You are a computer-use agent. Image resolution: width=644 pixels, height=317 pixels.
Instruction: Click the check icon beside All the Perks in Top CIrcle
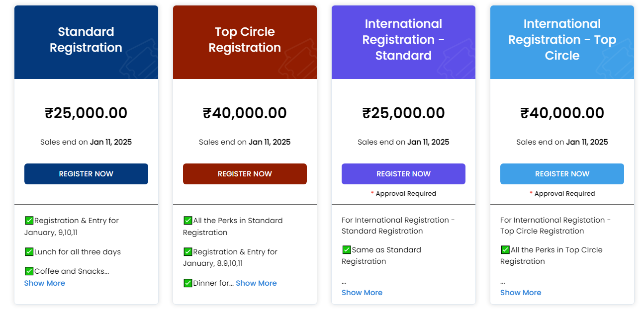[505, 249]
